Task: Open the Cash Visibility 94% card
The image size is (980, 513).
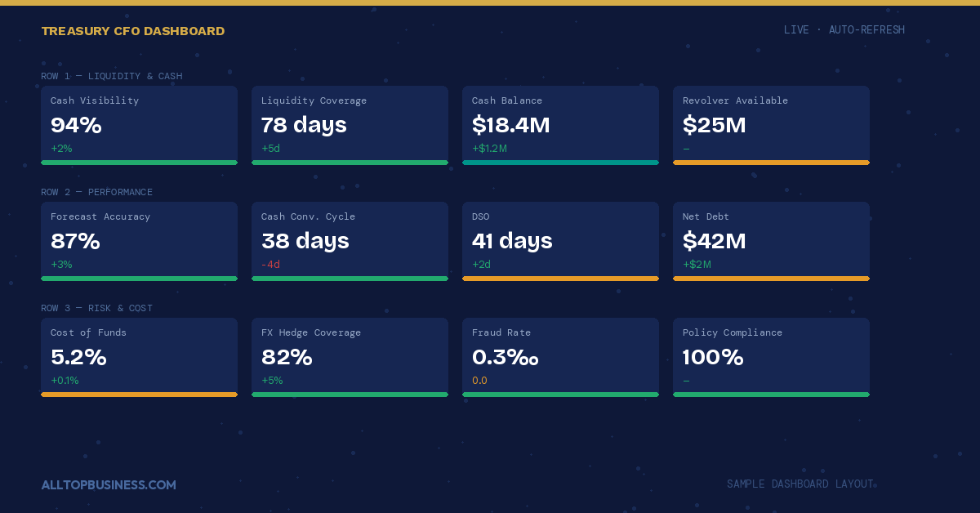Action: [x=139, y=125]
